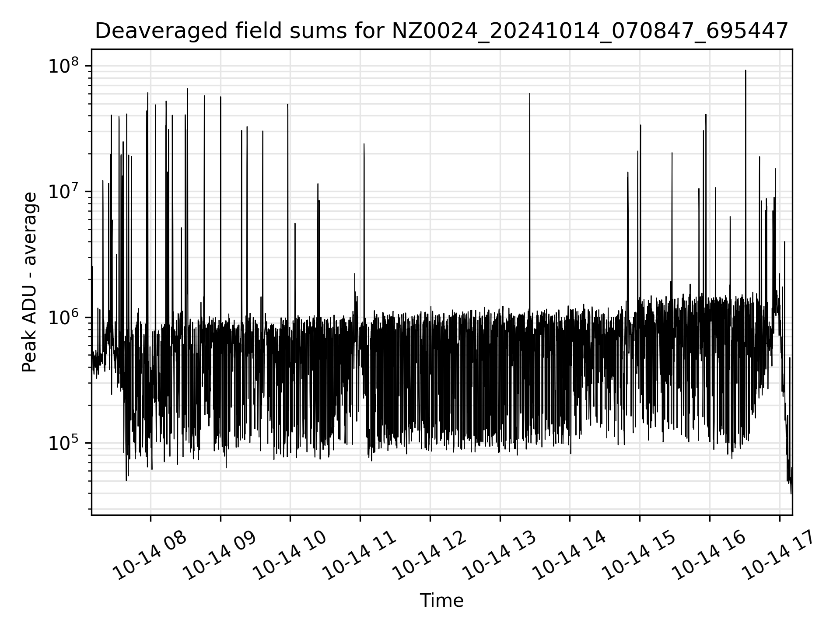Image resolution: width=840 pixels, height=630 pixels.
Task: Click the x-axis tick label "10-14 13"
Action: click(499, 555)
